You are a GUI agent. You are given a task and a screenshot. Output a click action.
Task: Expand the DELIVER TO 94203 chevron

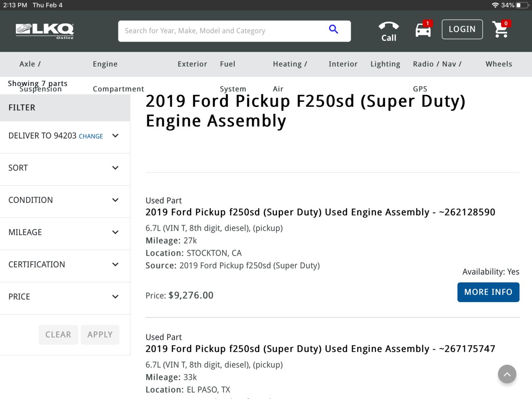click(116, 136)
